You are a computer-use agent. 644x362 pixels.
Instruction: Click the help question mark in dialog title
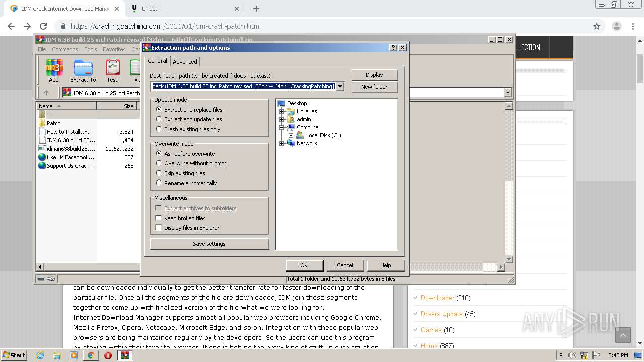393,48
